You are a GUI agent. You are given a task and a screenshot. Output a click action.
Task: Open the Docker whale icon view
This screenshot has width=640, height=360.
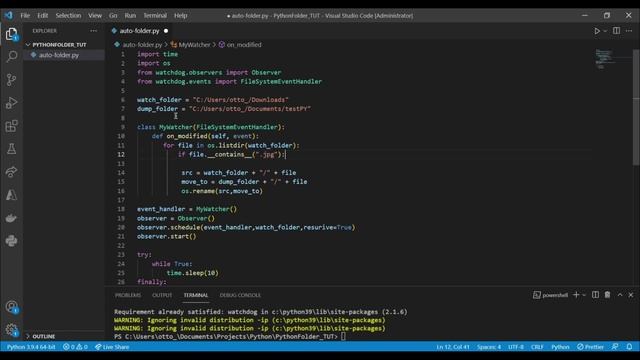pos(11,218)
